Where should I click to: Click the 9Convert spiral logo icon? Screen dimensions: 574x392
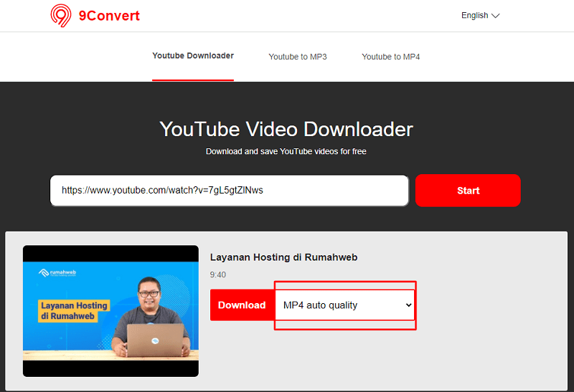point(61,15)
